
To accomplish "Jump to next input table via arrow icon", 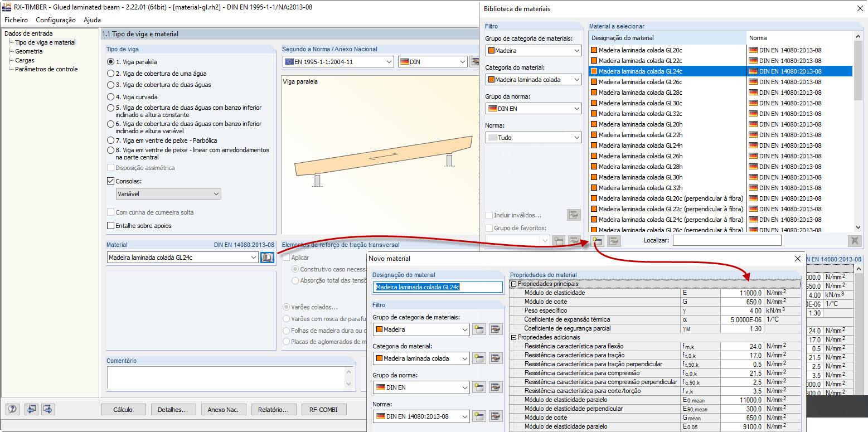I will pos(47,409).
